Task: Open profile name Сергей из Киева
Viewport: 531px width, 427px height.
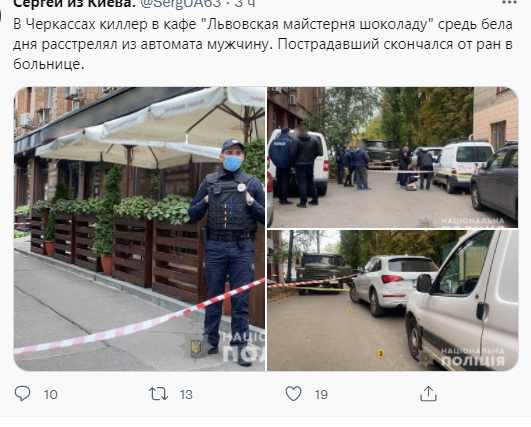Action: (x=72, y=3)
